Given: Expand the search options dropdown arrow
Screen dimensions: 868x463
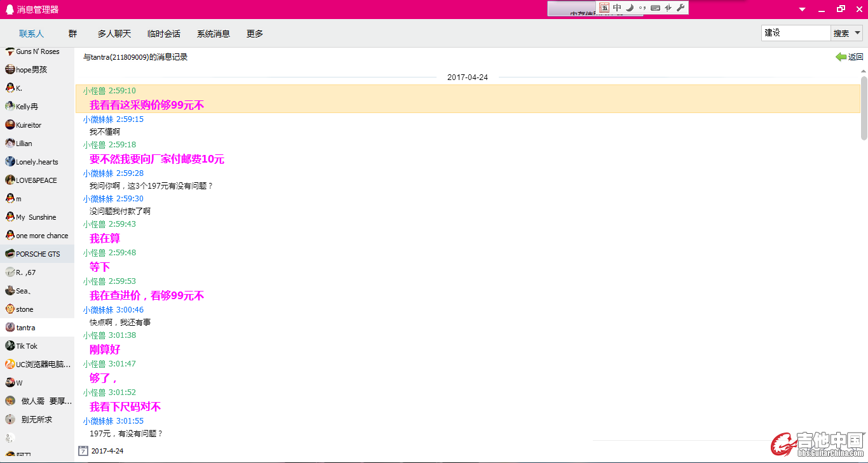Looking at the screenshot, I should click(x=857, y=33).
